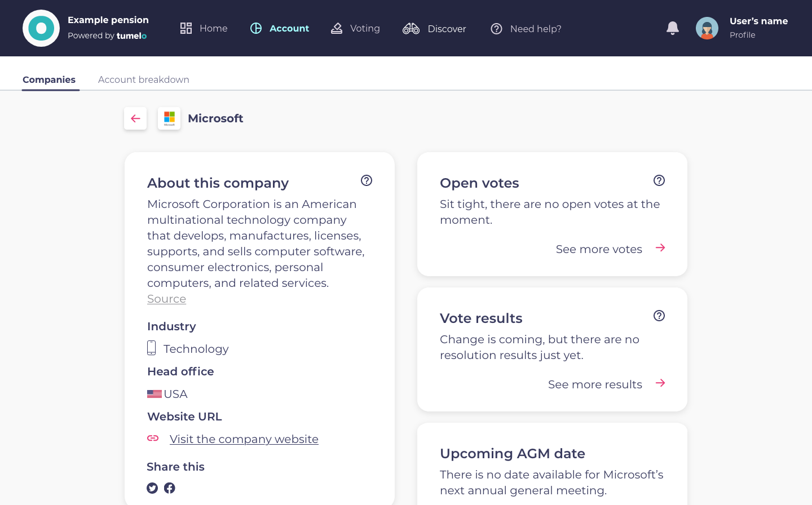Click See more votes link
812x505 pixels.
[x=599, y=249]
